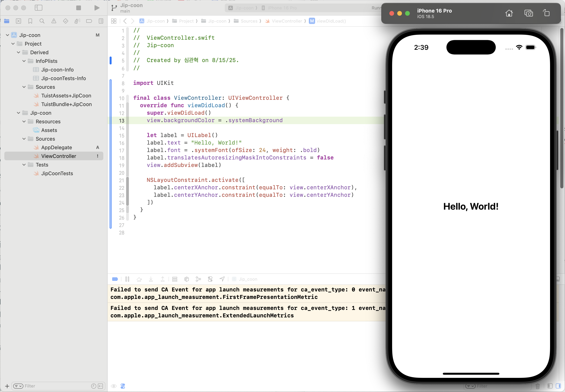This screenshot has width=565, height=392.
Task: Click the navigator Filter field
Action: (x=57, y=386)
